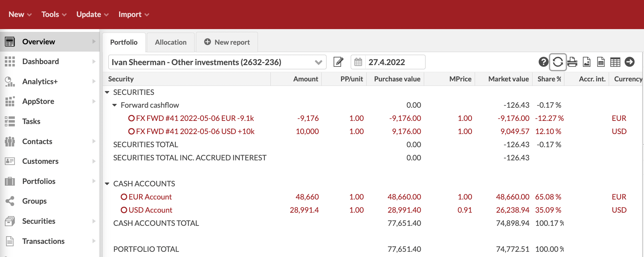The height and width of the screenshot is (257, 644).
Task: Click the Groups share icon
Action: pos(10,201)
